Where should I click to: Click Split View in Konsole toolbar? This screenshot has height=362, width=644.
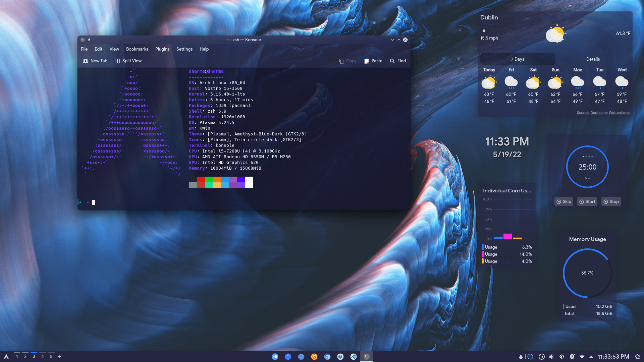point(128,61)
